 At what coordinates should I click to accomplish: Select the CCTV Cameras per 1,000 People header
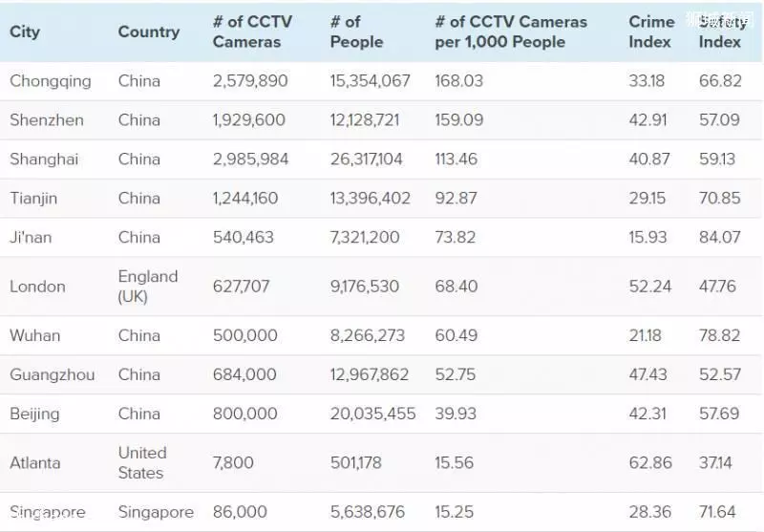coord(511,32)
